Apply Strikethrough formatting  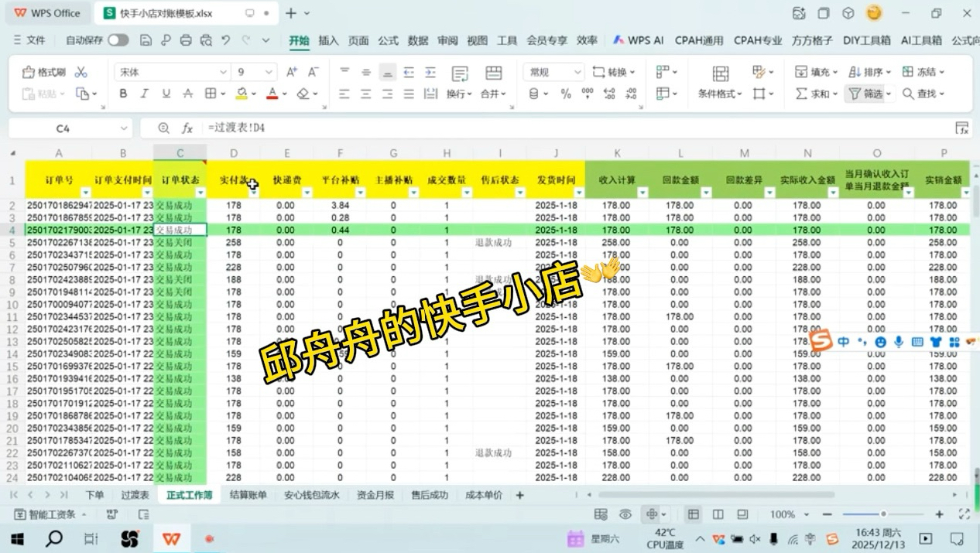[187, 94]
